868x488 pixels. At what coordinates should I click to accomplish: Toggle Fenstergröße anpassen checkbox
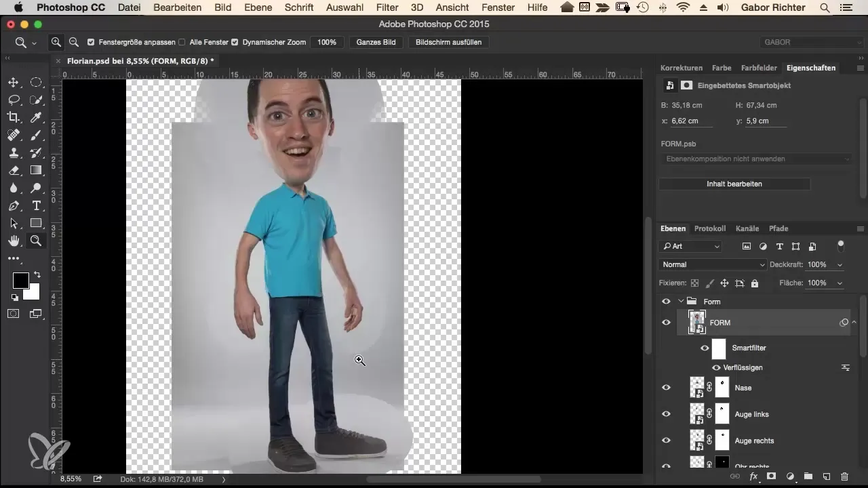click(x=92, y=42)
